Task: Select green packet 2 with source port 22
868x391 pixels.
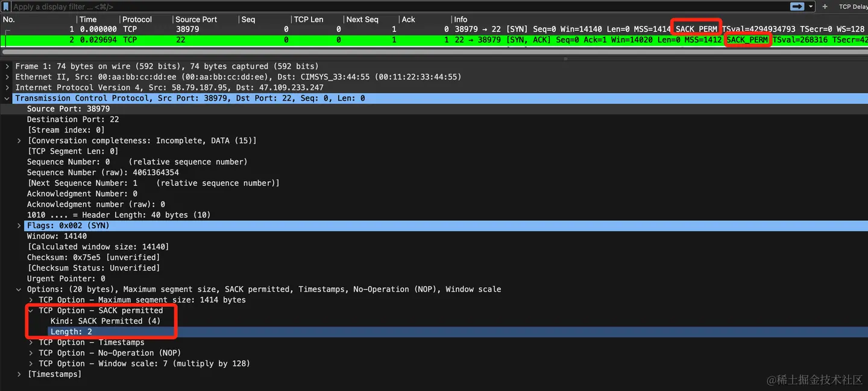Action: coord(434,40)
